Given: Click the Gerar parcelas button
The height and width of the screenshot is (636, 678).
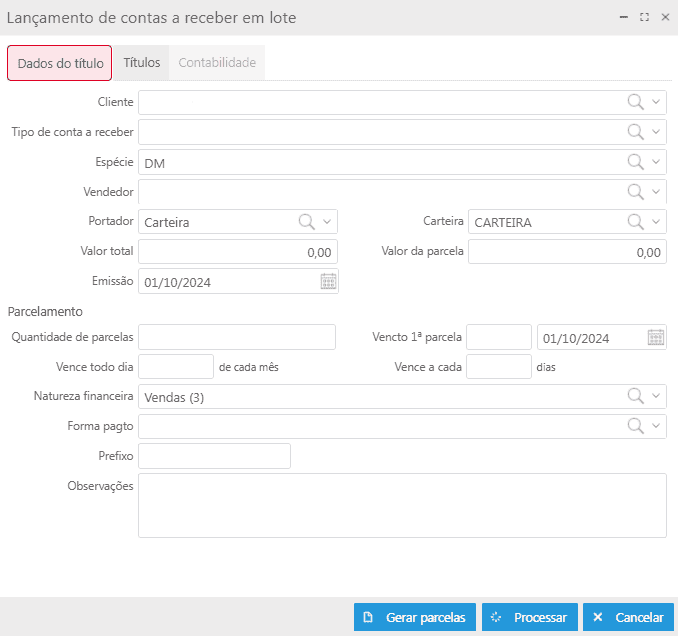Looking at the screenshot, I should tap(415, 618).
